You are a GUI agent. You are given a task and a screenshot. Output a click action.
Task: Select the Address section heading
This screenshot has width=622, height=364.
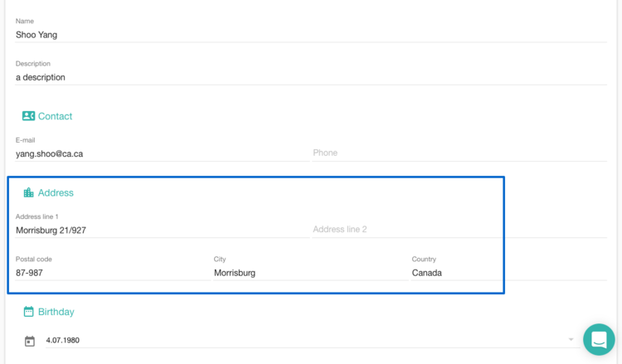(56, 192)
